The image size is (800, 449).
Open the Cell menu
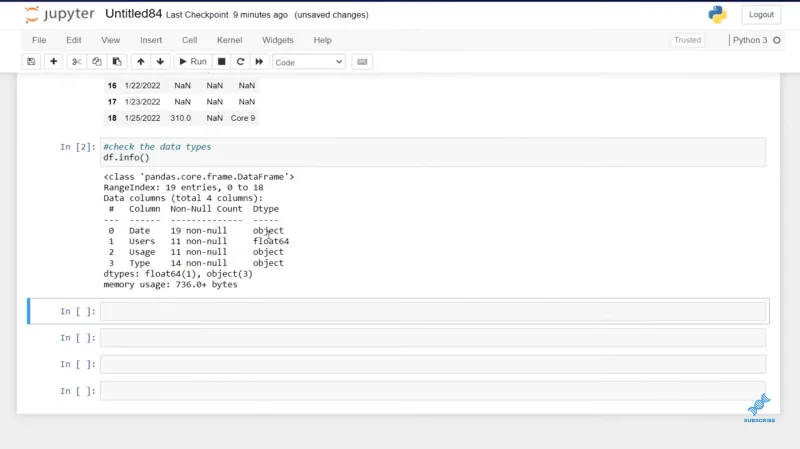click(189, 40)
